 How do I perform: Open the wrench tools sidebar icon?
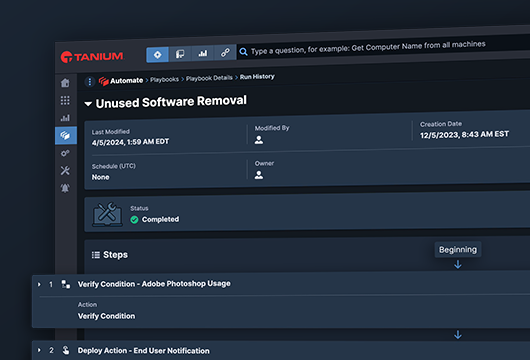coord(65,170)
